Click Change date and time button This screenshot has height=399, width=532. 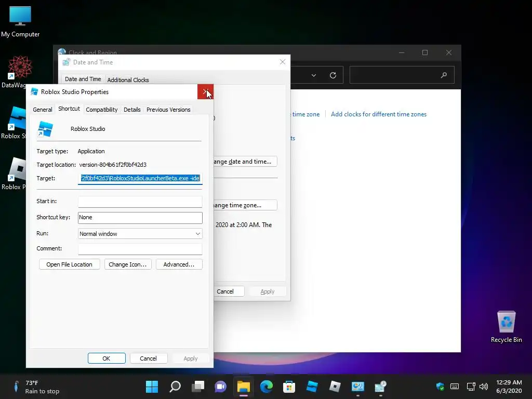[x=245, y=162]
